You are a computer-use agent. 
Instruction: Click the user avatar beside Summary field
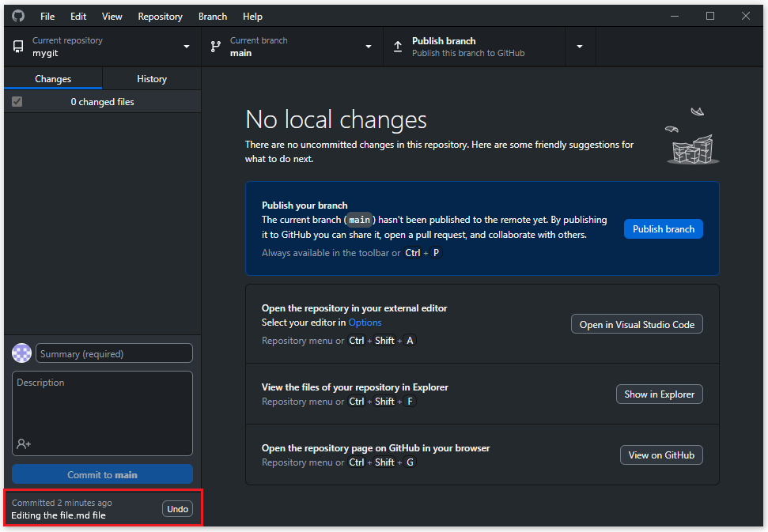[22, 353]
